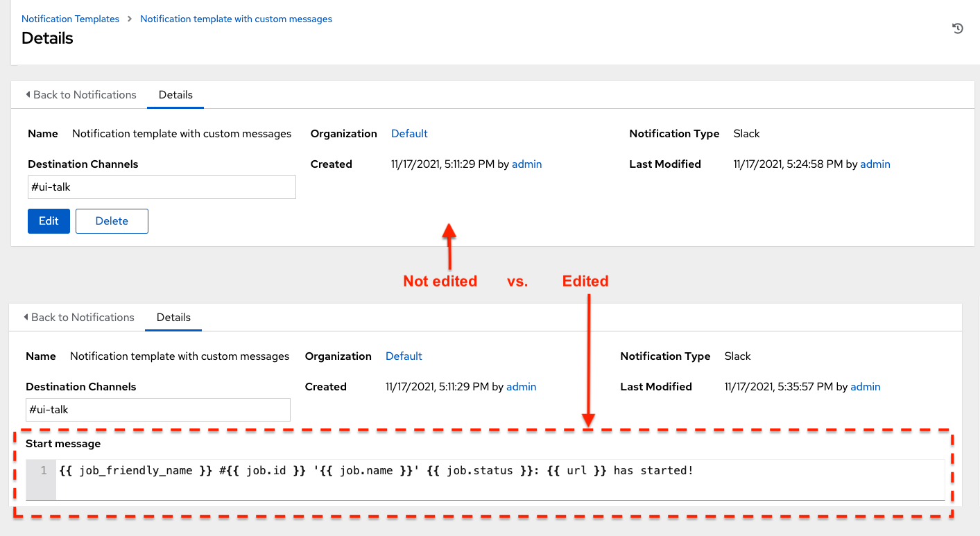The image size is (980, 536).
Task: Click the back arrow beside lower Back to Notifications
Action: (26, 317)
